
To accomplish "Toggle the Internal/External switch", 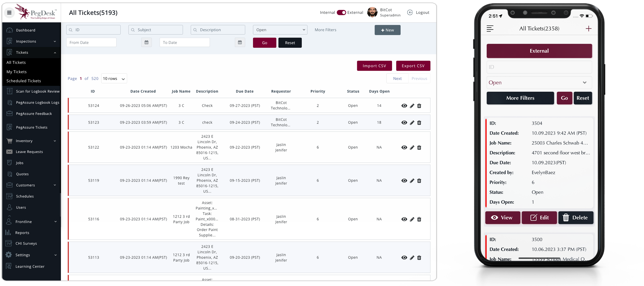I will click(x=341, y=13).
